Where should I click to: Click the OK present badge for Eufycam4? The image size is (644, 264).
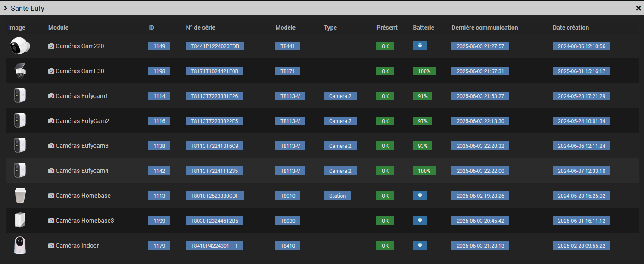[x=385, y=171]
